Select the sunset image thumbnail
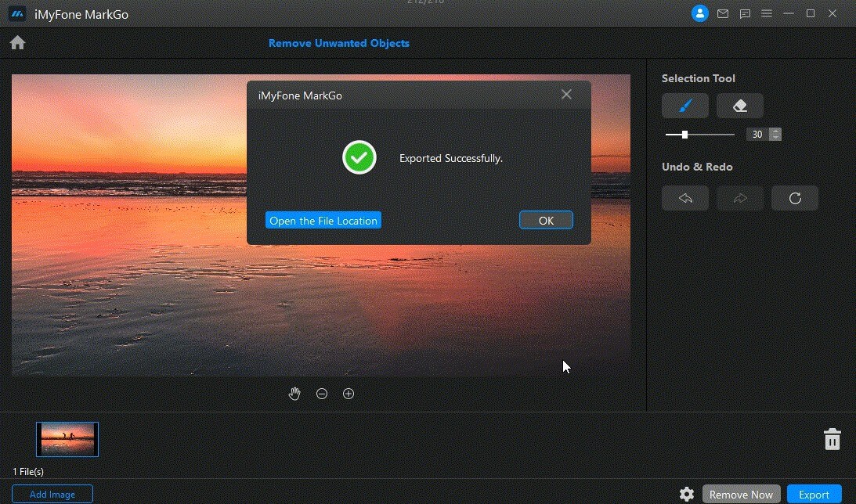Viewport: 856px width, 504px height. 67,439
